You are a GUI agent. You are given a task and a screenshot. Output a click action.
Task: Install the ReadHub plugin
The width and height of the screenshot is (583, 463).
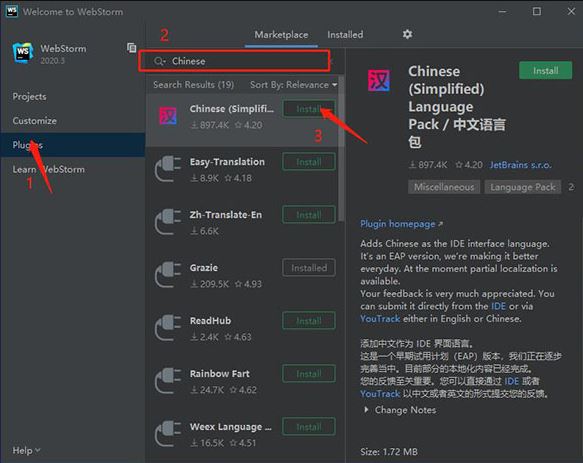[x=309, y=321]
